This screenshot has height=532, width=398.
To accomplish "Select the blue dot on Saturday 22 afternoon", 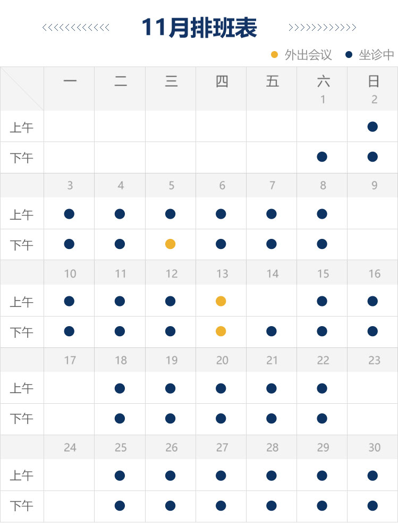I will pyautogui.click(x=321, y=419).
